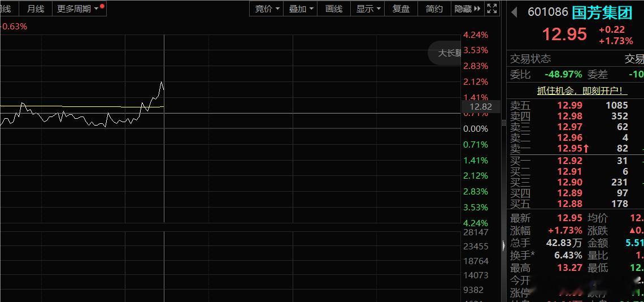Click the price line peak on chart
Image resolution: width=644 pixels, height=302 pixels.
tap(162, 83)
